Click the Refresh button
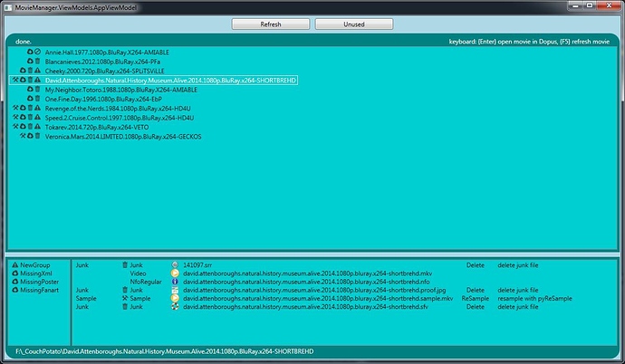This screenshot has height=364, width=625. 271,24
